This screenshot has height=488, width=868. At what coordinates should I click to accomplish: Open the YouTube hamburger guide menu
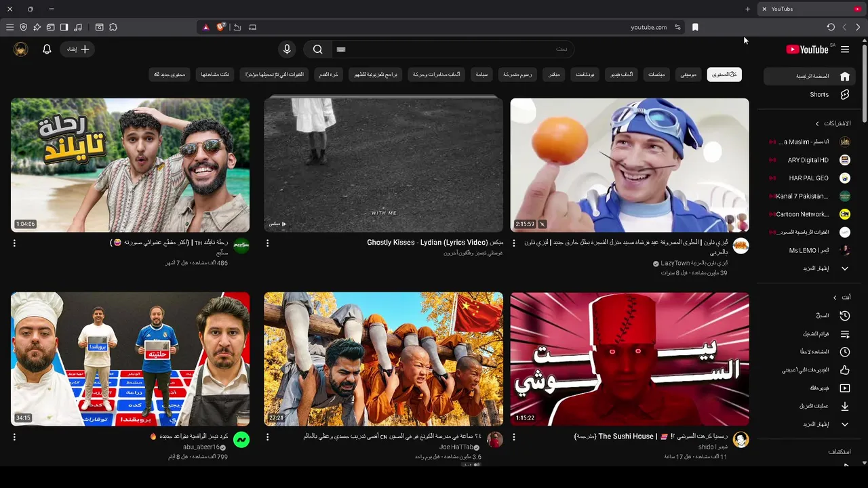[x=845, y=49]
